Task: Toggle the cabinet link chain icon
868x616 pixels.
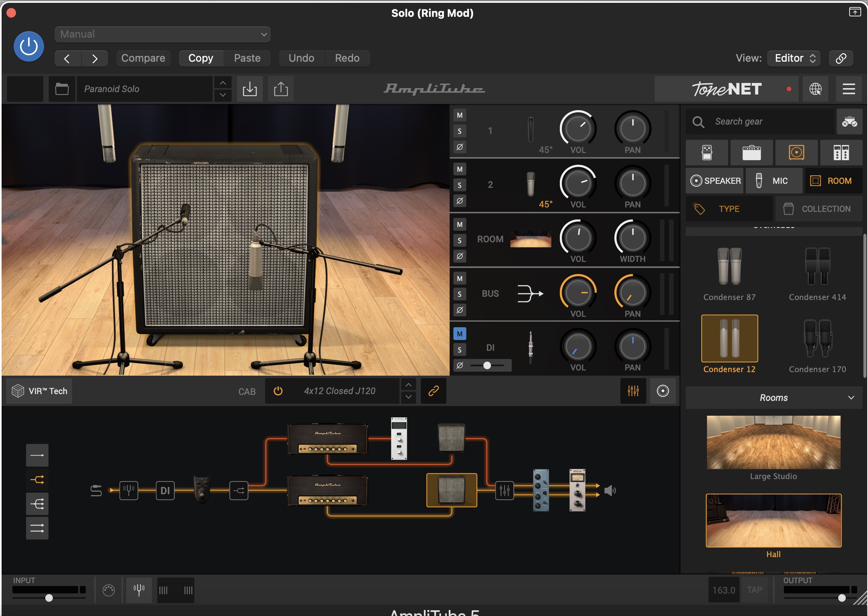Action: click(434, 391)
